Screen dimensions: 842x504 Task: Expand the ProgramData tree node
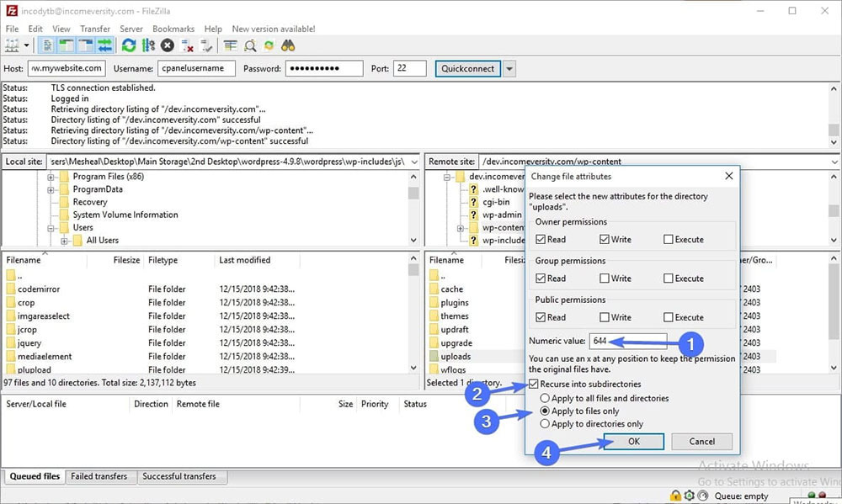tap(51, 189)
